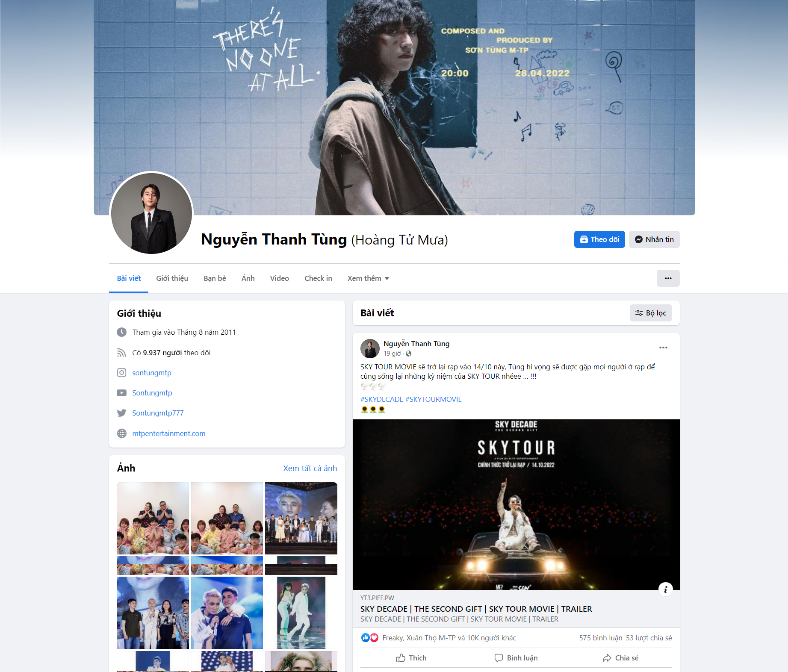Open SKY DECADE trailer link title

click(x=476, y=609)
